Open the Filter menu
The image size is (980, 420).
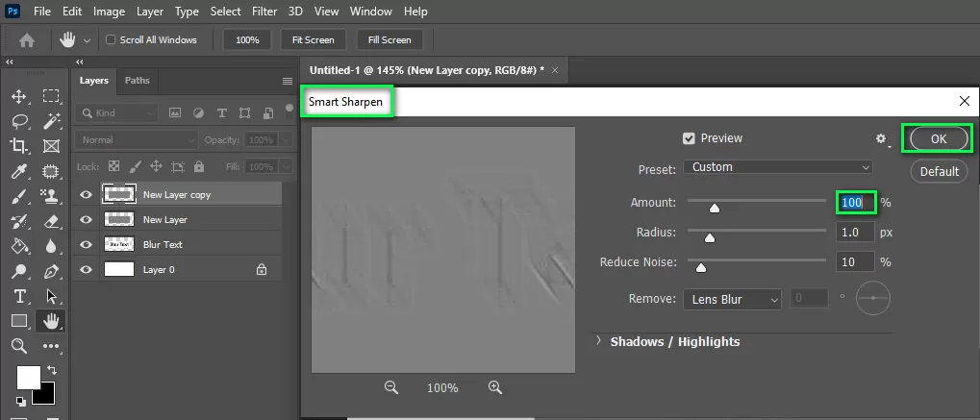265,12
